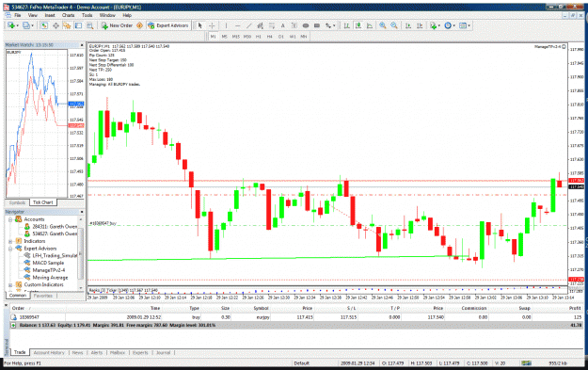Expand the Indicators tree node
588x370 pixels.
(x=10, y=241)
